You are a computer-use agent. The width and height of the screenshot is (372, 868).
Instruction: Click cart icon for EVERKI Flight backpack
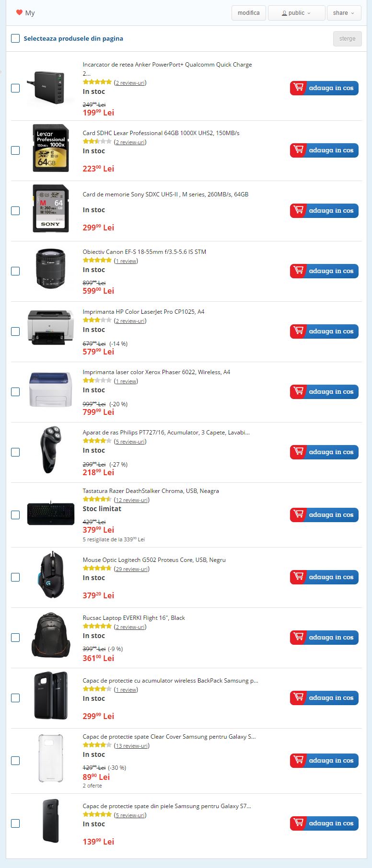299,638
